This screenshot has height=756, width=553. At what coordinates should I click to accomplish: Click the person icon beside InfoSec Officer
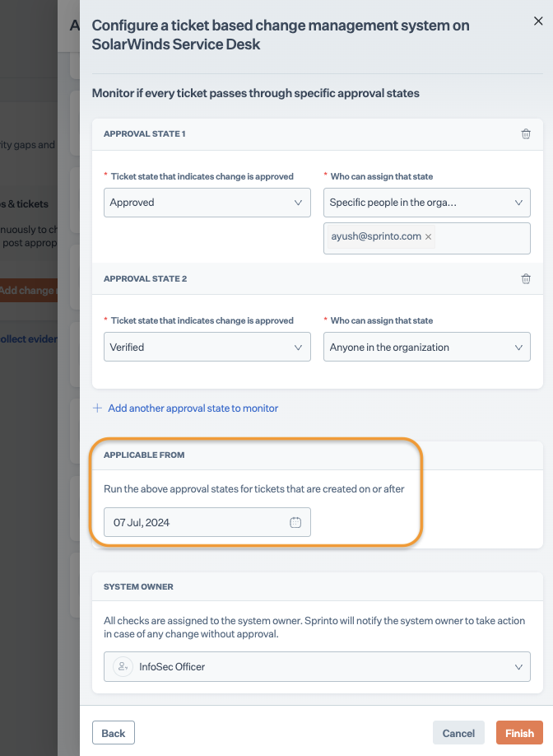point(123,666)
